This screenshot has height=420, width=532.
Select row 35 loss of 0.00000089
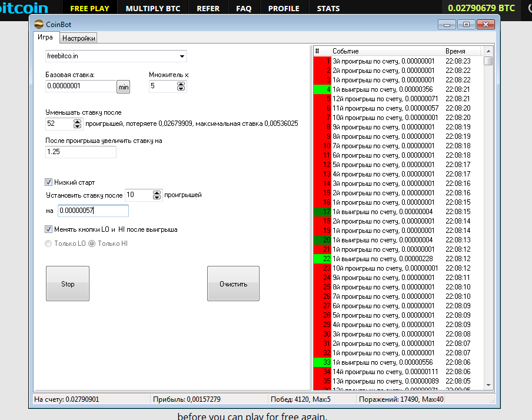pyautogui.click(x=398, y=381)
